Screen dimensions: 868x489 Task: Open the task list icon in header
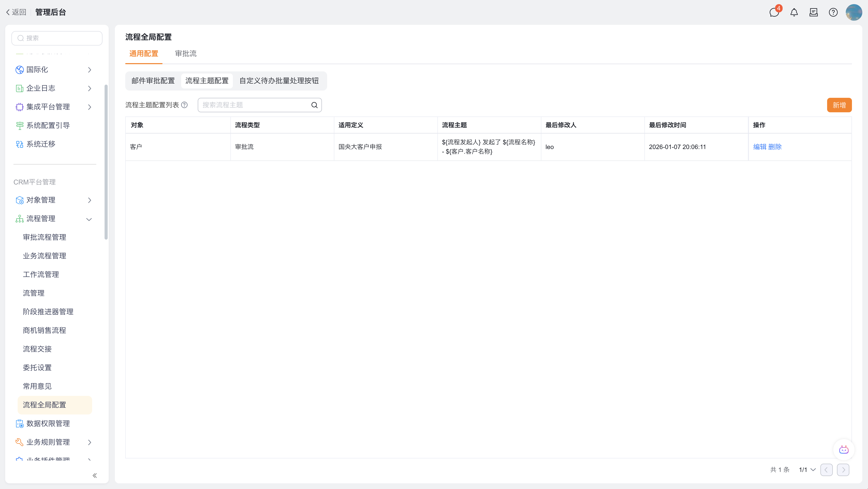tap(813, 12)
